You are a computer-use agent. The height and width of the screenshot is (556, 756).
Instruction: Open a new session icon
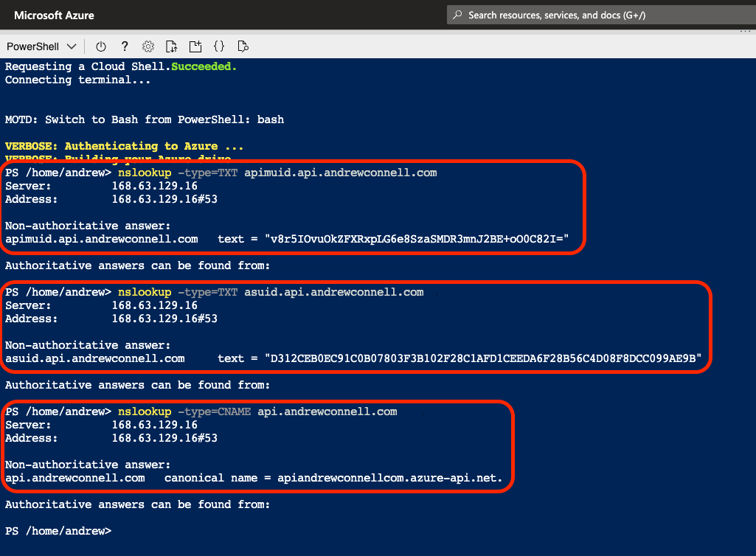[x=195, y=46]
